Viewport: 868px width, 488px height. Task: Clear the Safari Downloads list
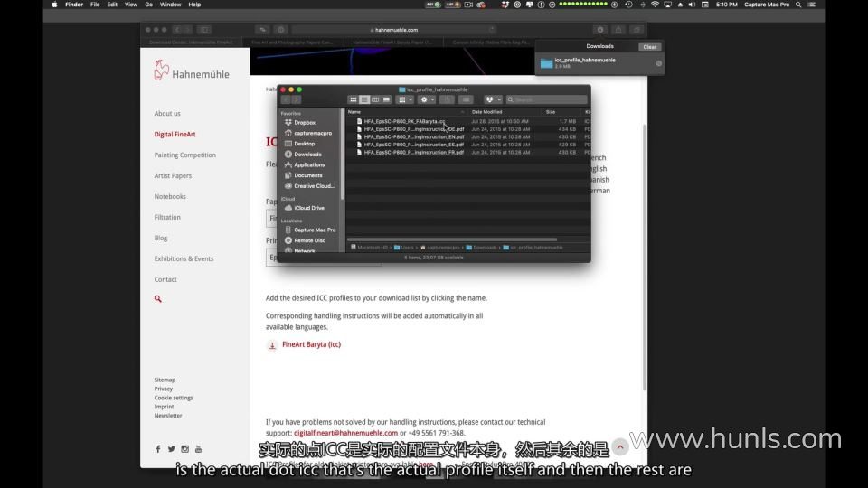[649, 47]
